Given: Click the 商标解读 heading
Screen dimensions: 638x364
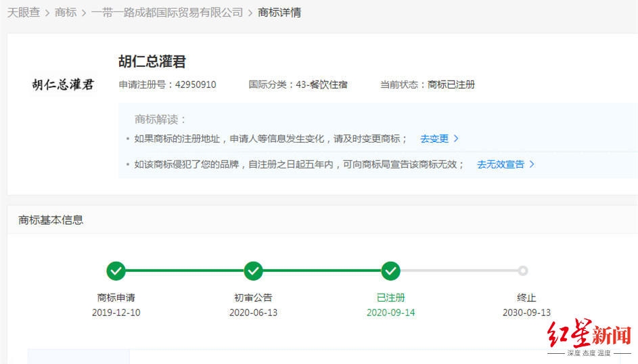Looking at the screenshot, I should (x=160, y=119).
